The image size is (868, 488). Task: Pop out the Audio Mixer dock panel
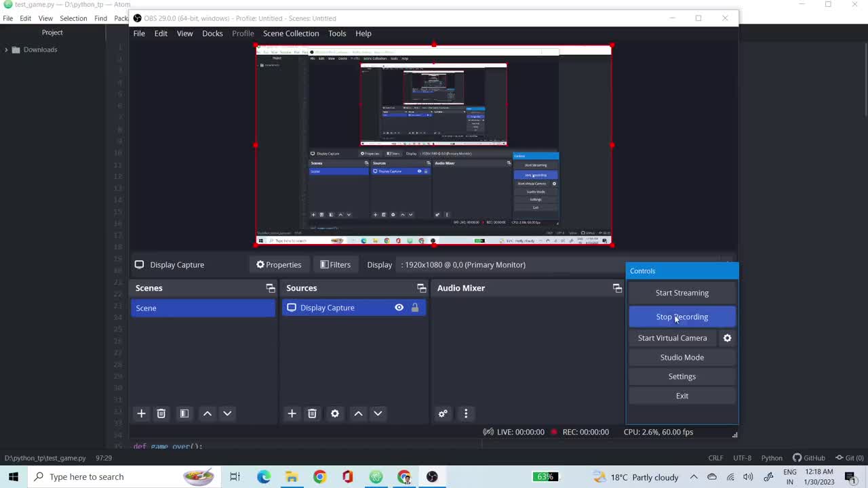pos(617,288)
